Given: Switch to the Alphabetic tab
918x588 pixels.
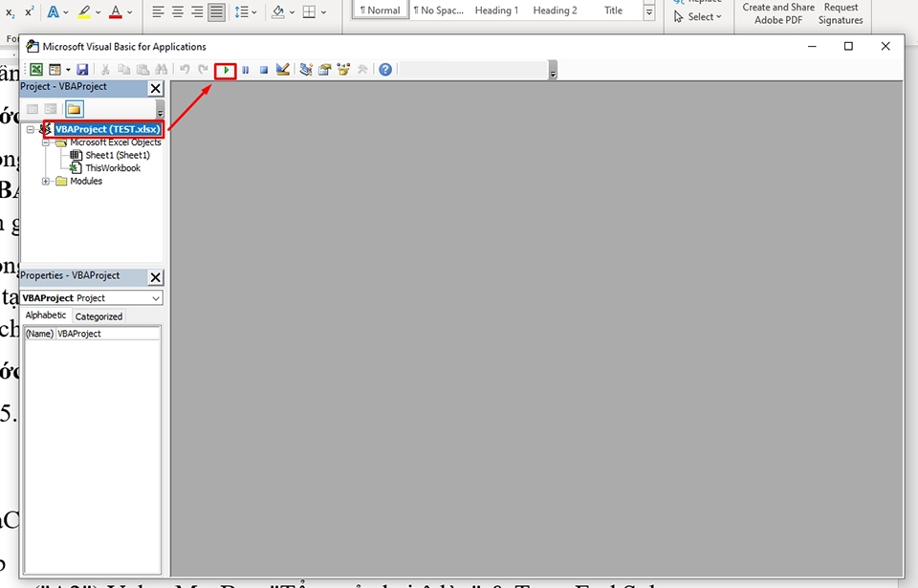Looking at the screenshot, I should 46,316.
